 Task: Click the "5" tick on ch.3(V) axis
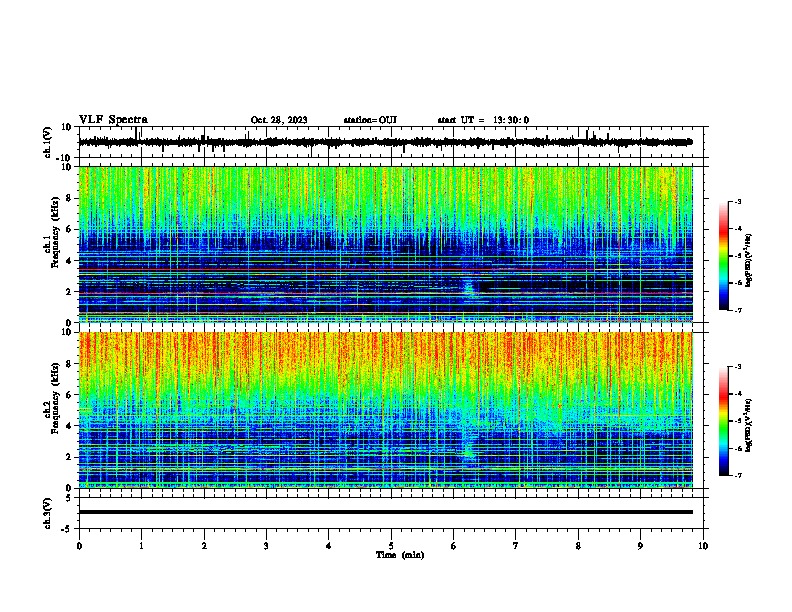coord(69,498)
